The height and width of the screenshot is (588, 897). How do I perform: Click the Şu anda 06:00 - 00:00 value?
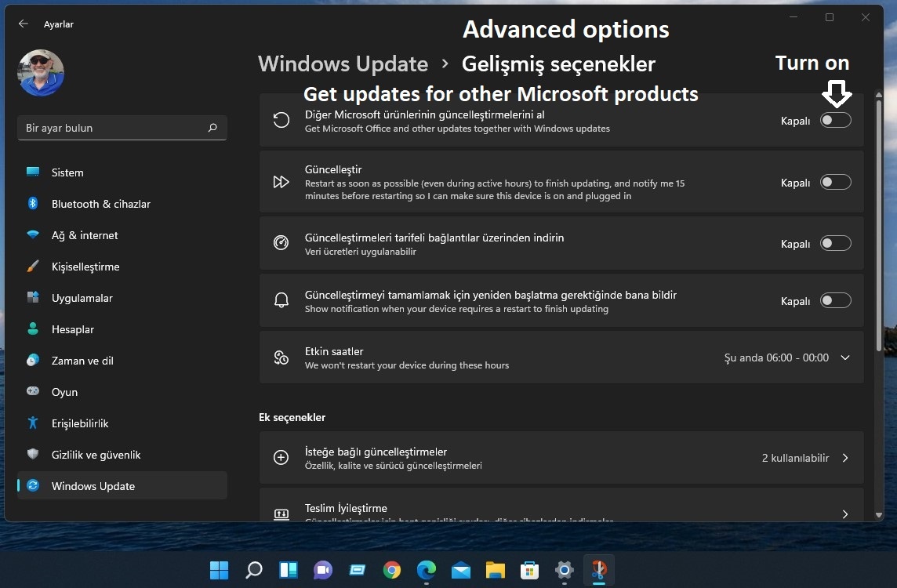[x=776, y=358]
